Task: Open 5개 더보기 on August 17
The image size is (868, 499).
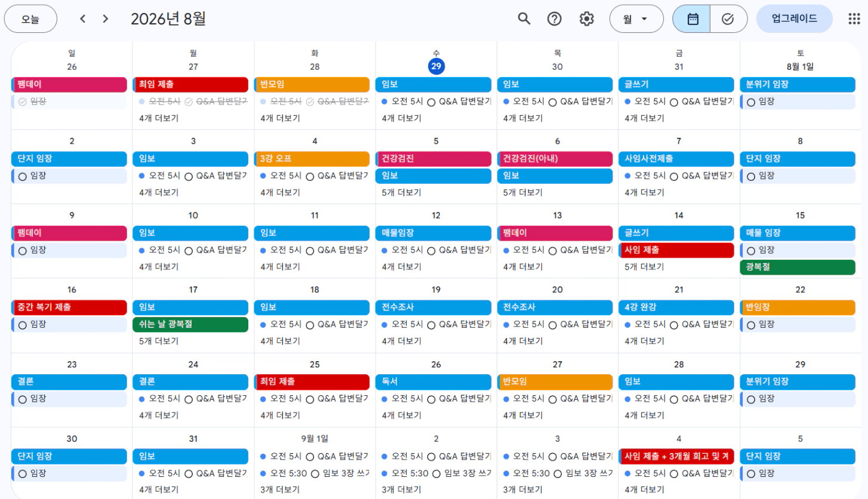Action: tap(159, 341)
